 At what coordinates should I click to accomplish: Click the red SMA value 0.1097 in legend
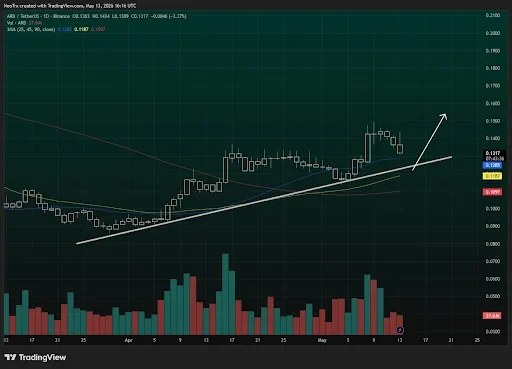98,29
